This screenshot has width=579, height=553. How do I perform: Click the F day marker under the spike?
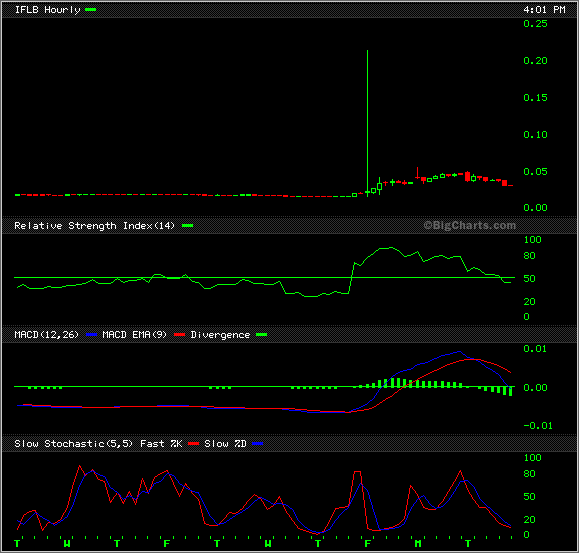click(367, 544)
